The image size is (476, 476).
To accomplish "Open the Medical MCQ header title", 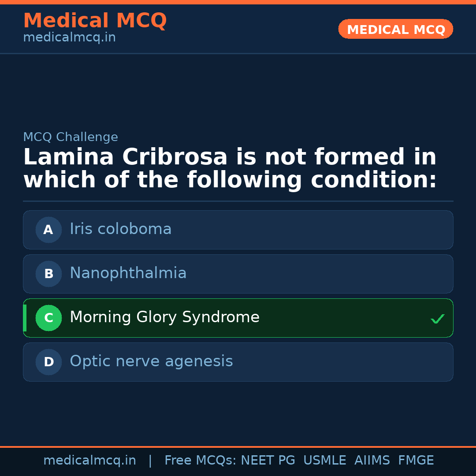I will [95, 21].
